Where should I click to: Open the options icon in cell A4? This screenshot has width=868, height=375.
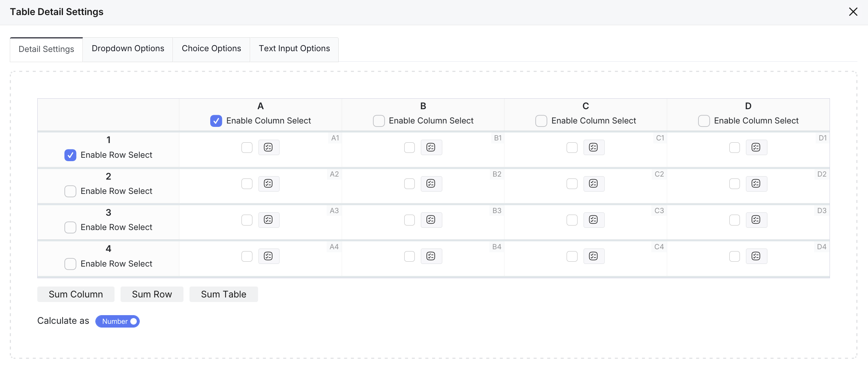point(268,256)
